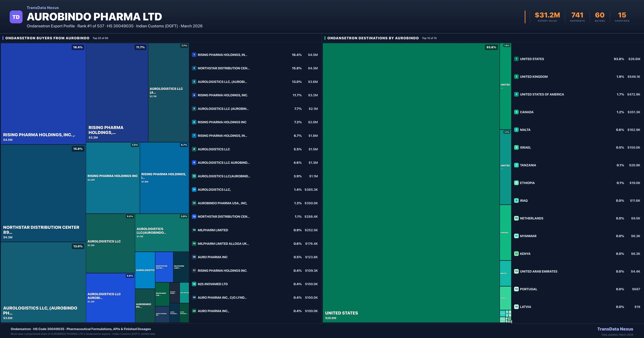Click the Rising Pharma Holdings Inc 7.3% tile
The image size is (644, 338).
coord(113,178)
